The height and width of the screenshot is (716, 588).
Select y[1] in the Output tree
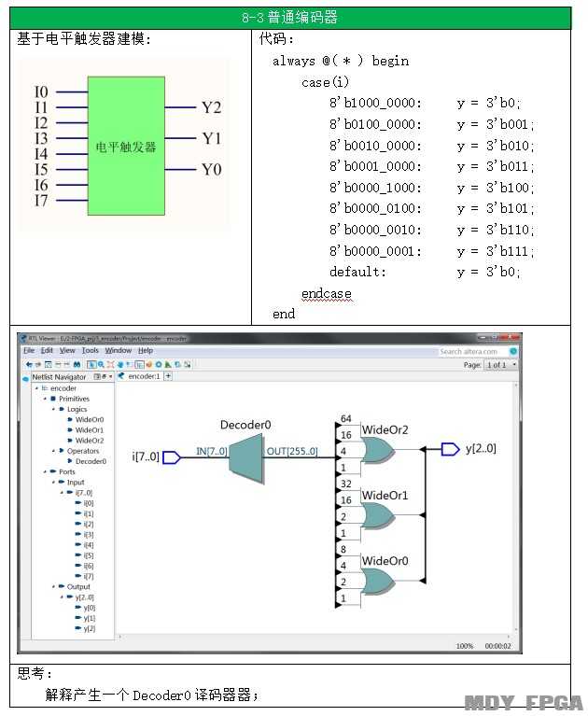pos(90,618)
